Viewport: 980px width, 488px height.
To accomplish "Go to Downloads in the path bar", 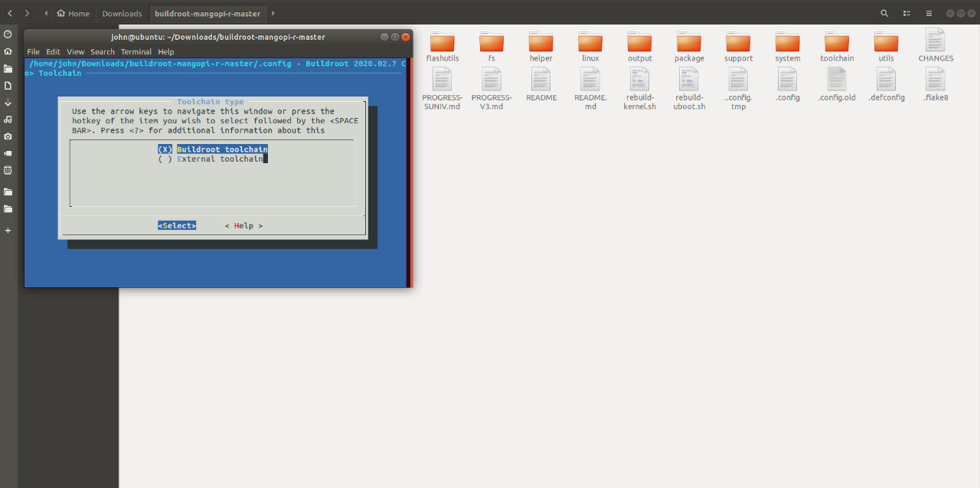I will (122, 13).
